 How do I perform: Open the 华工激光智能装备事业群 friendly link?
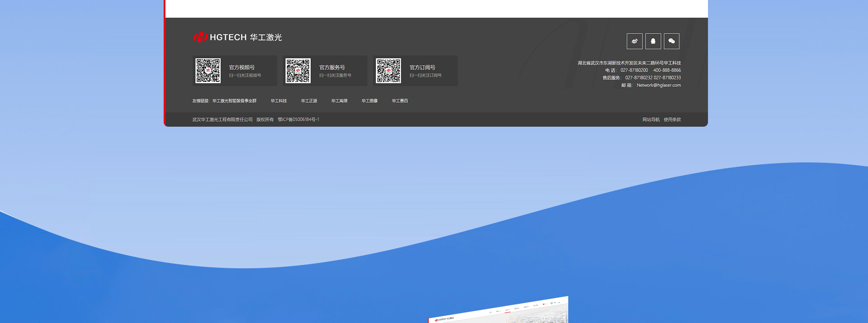click(x=234, y=101)
